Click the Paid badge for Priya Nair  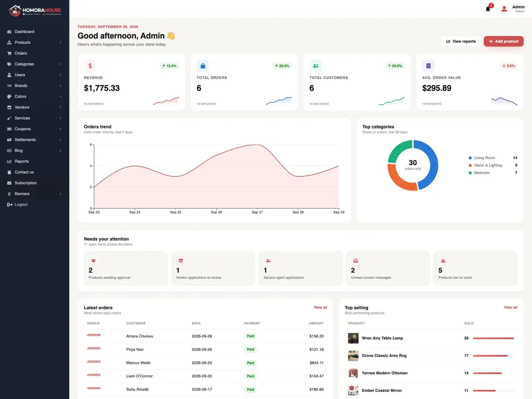250,349
